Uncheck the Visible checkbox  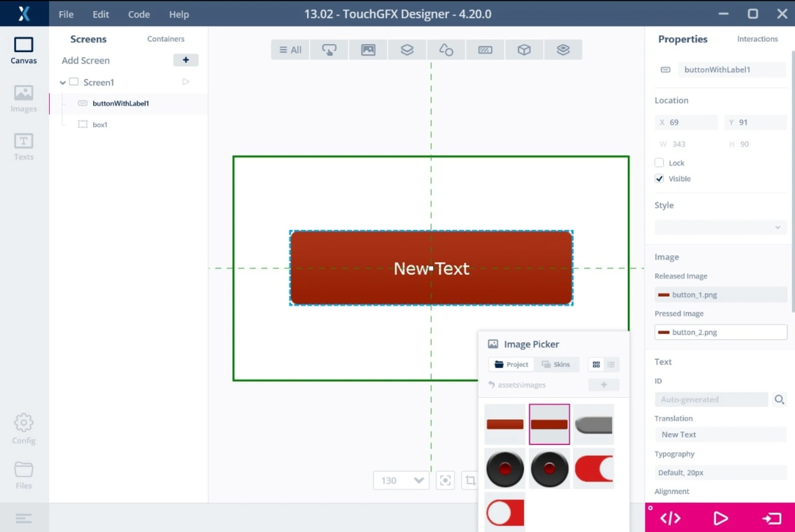click(660, 179)
